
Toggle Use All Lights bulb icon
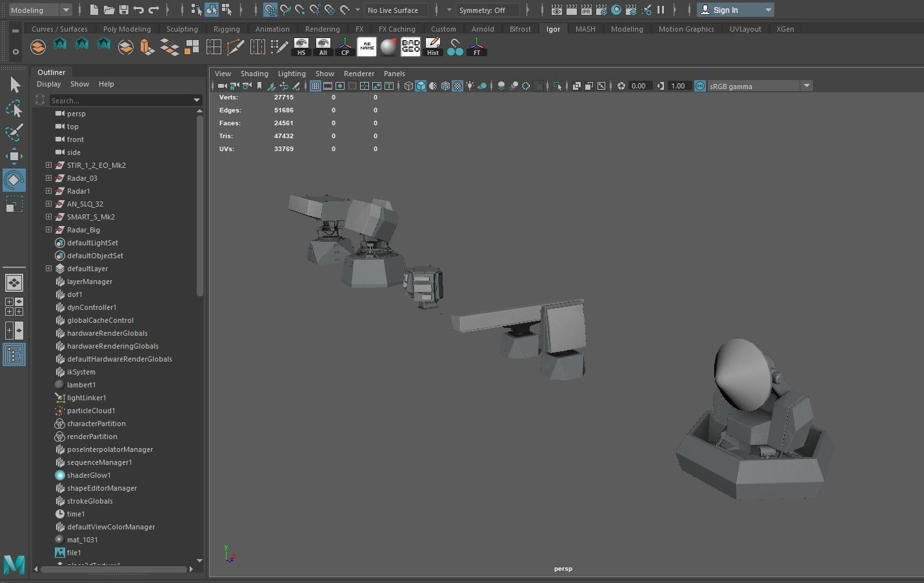tap(470, 86)
